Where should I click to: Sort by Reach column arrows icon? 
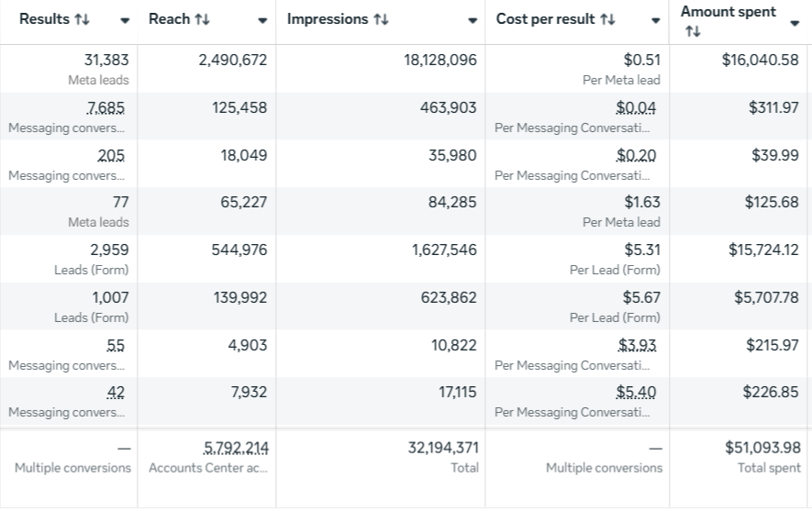click(202, 19)
